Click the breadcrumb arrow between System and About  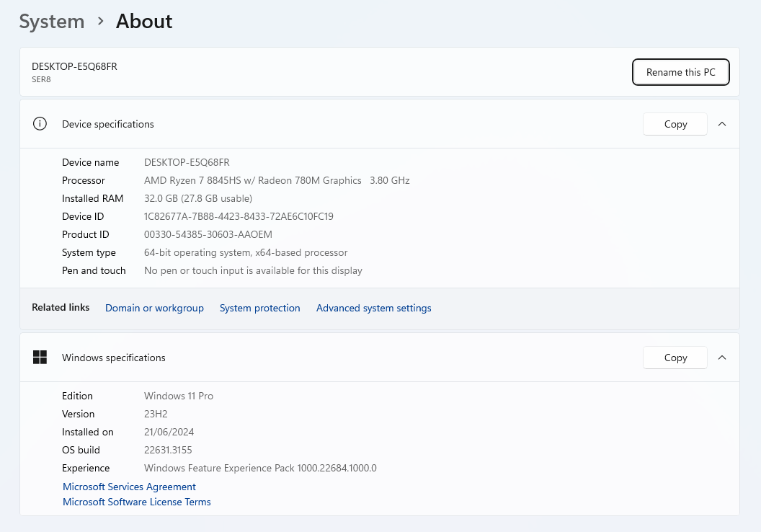click(x=100, y=22)
